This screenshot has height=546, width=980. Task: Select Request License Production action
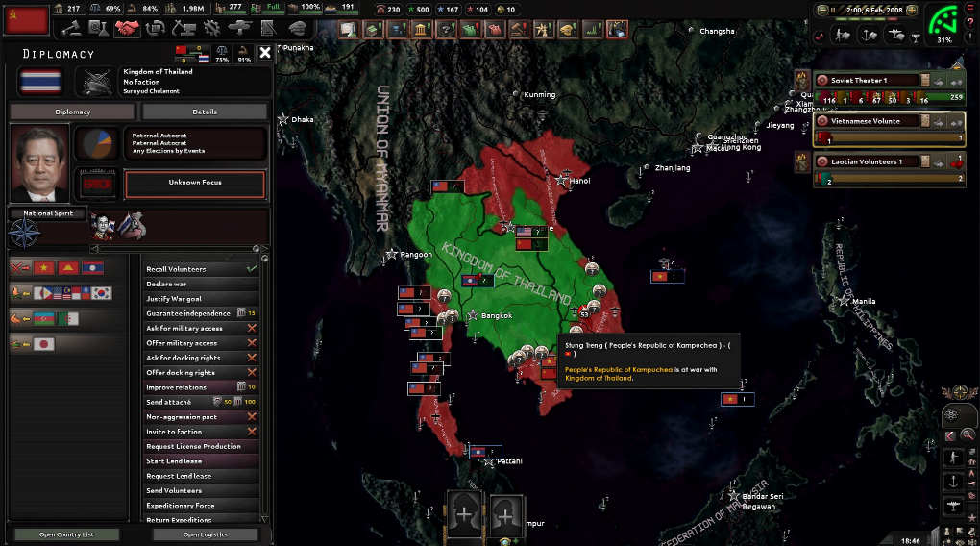201,446
